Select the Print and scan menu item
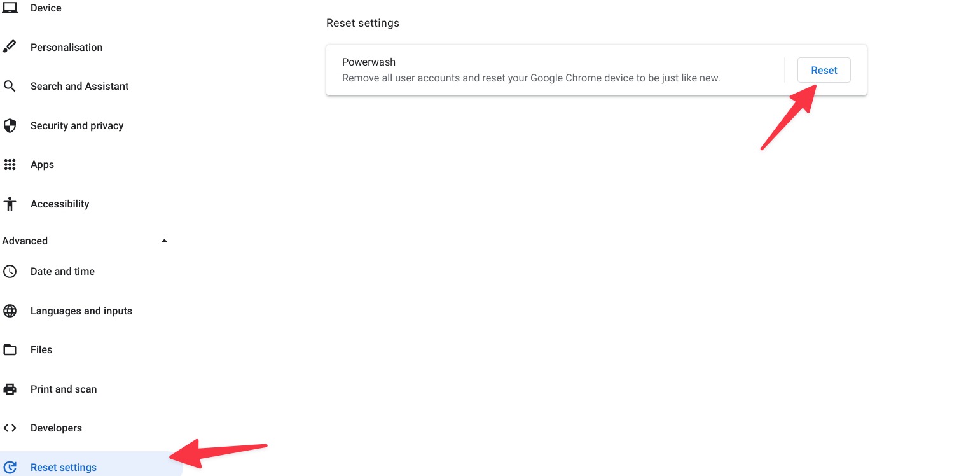Image resolution: width=980 pixels, height=476 pixels. [64, 389]
